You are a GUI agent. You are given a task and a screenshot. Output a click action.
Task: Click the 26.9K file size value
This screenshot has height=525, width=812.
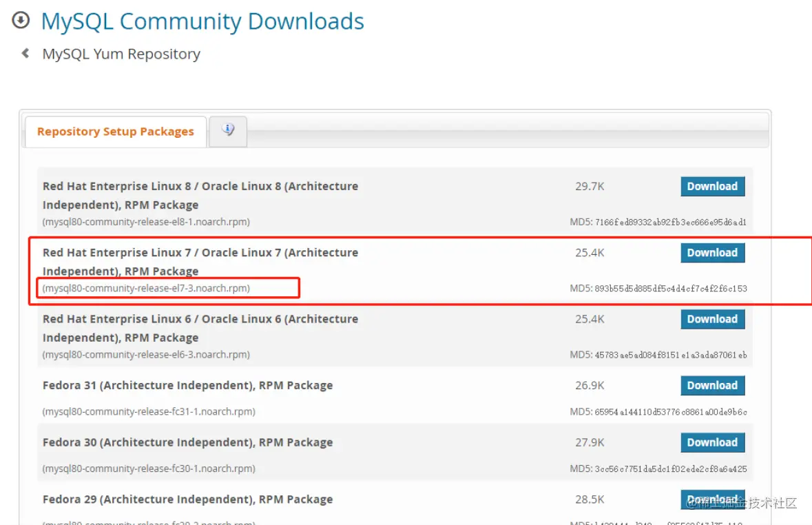tap(590, 386)
